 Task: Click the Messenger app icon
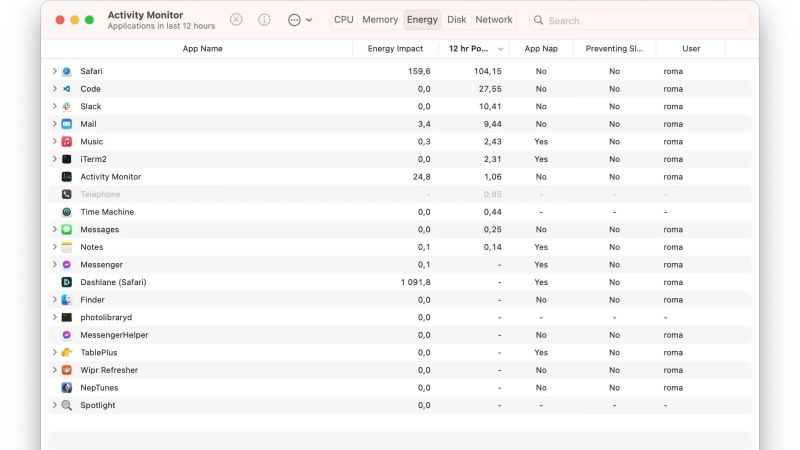point(67,265)
